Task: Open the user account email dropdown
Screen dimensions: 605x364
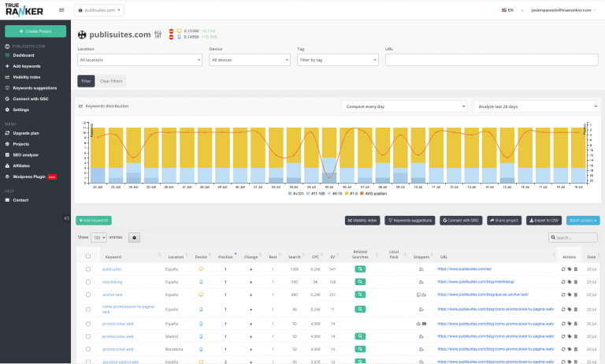Action: [563, 10]
